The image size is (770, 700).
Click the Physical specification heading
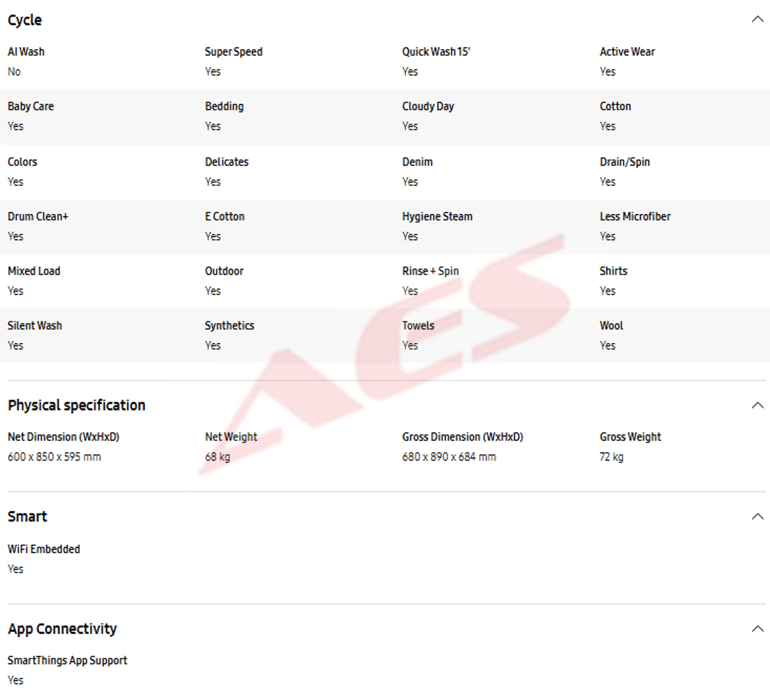[x=76, y=405]
